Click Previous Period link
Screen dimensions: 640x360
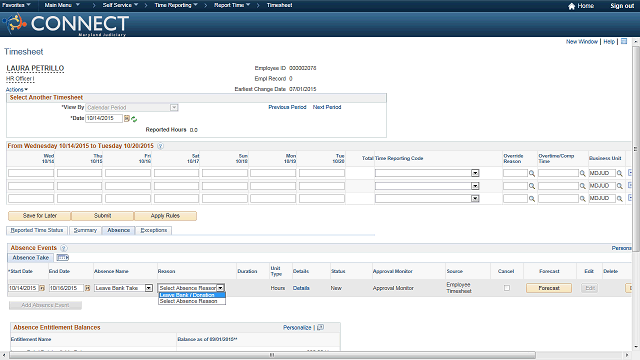[287, 107]
